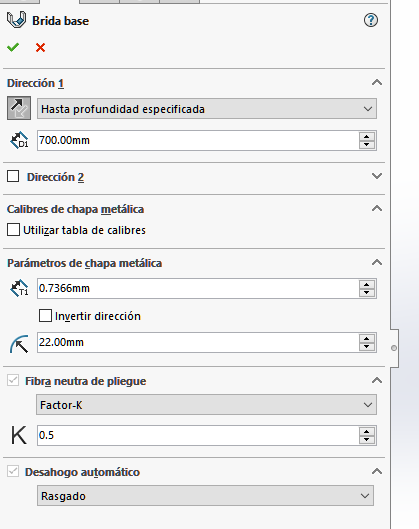Click the D1 depth dimension icon

click(19, 140)
